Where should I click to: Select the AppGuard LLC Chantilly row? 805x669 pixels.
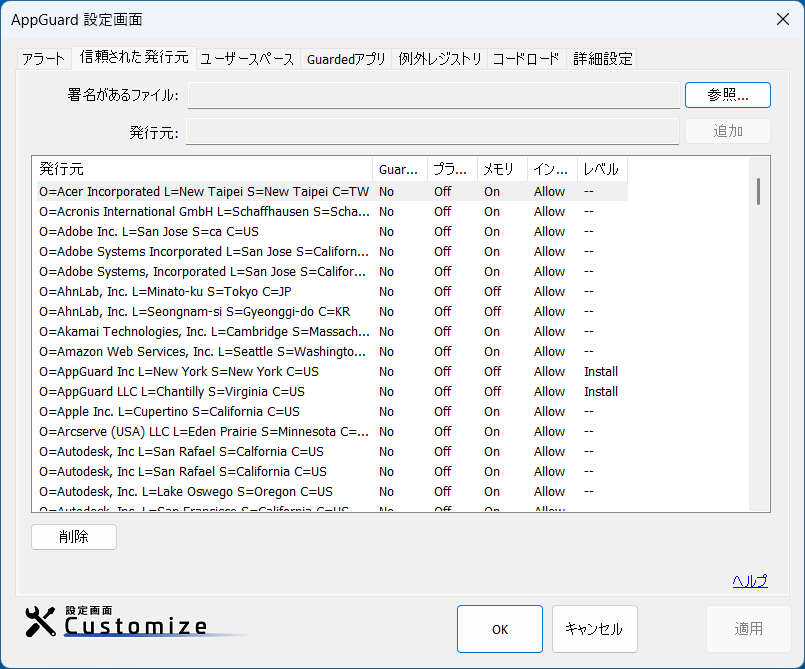(172, 391)
